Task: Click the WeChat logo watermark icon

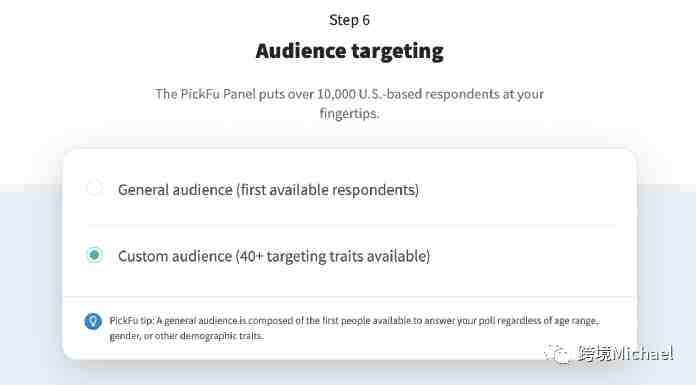Action: click(556, 354)
